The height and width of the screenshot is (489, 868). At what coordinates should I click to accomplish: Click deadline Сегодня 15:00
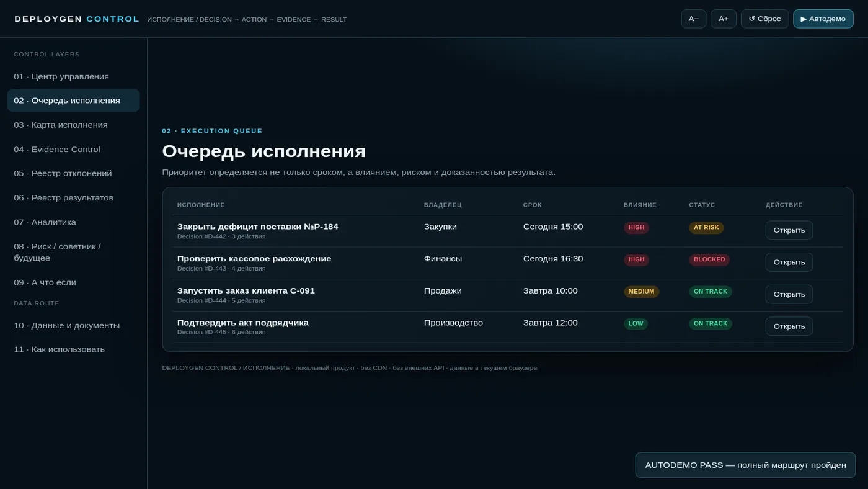tap(553, 227)
